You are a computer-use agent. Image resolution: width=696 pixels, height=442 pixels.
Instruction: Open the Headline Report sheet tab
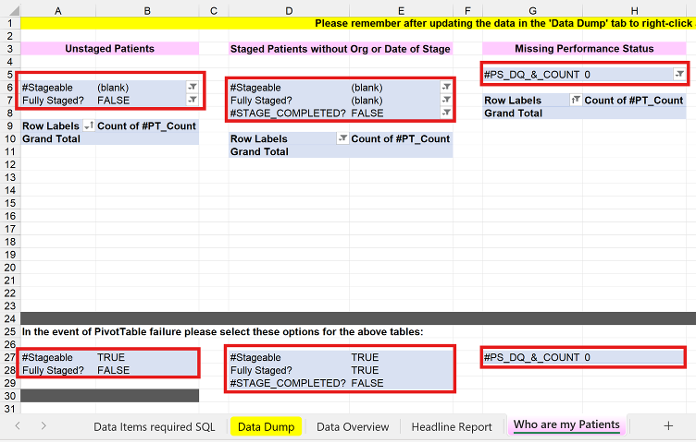[x=451, y=426]
